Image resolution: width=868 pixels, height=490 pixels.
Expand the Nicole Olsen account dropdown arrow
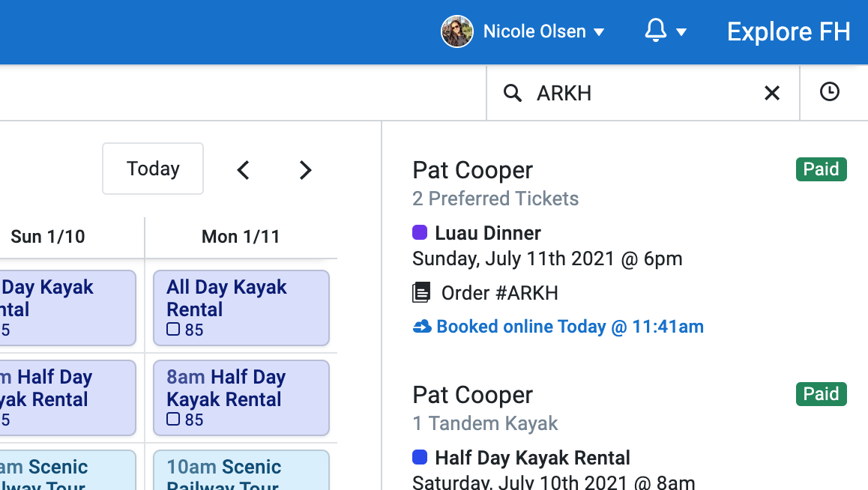pos(598,32)
